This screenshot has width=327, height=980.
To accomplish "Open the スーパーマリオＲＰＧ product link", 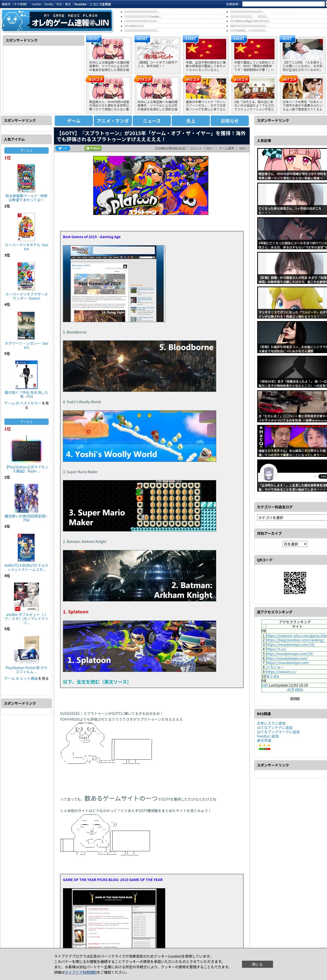I will [26, 247].
